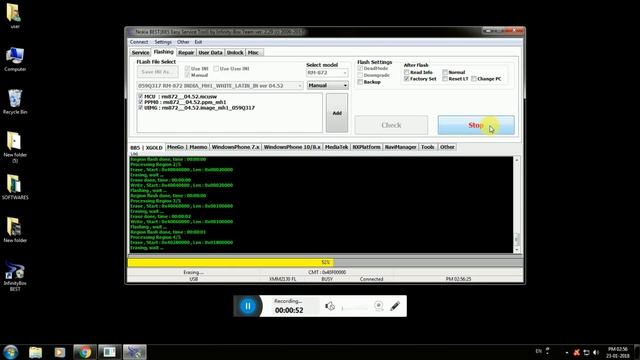Open File Explorer from taskbar
Screen dimensions: 640x360
click(x=36, y=352)
